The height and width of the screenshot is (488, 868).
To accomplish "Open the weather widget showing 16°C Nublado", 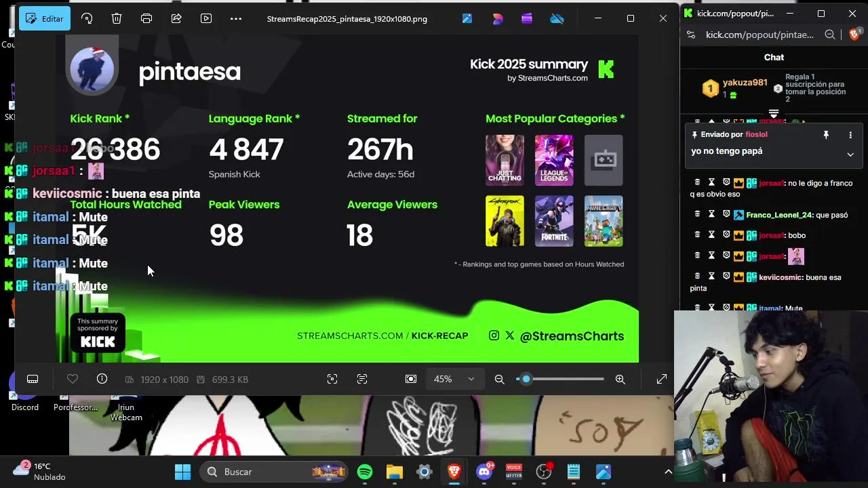I will (x=41, y=472).
